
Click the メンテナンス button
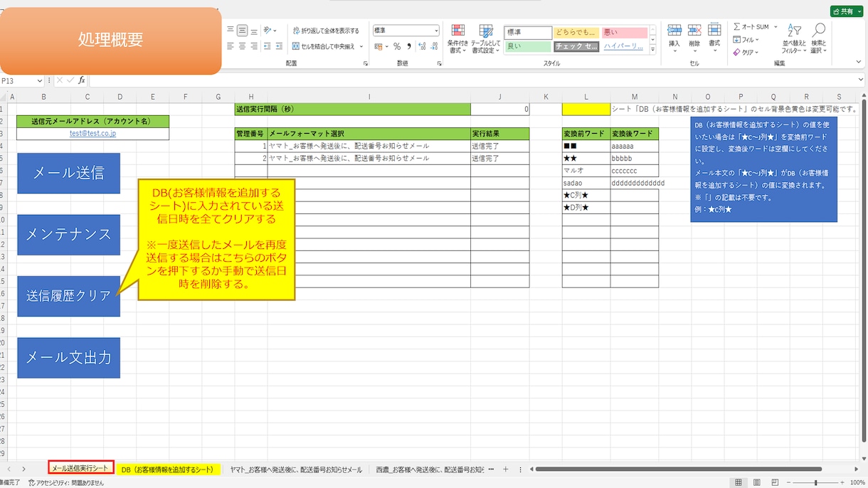pos(69,234)
